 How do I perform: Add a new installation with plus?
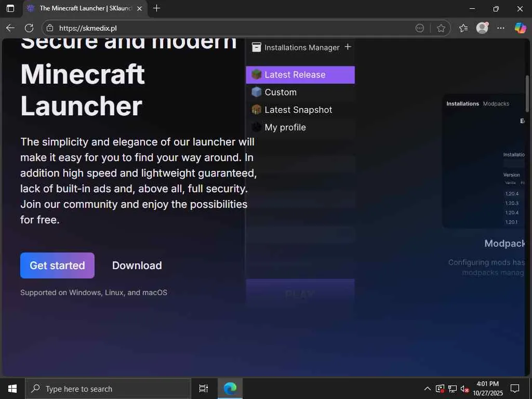[x=348, y=47]
